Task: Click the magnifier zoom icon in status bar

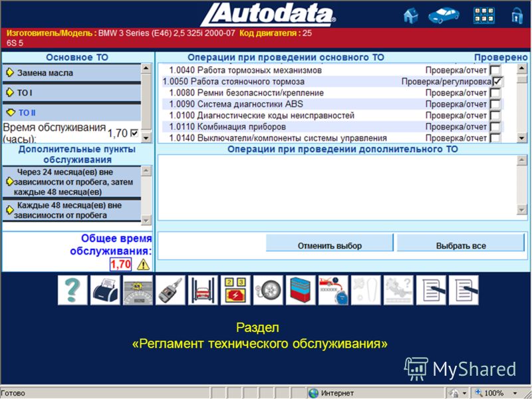Action: pyautogui.click(x=478, y=393)
